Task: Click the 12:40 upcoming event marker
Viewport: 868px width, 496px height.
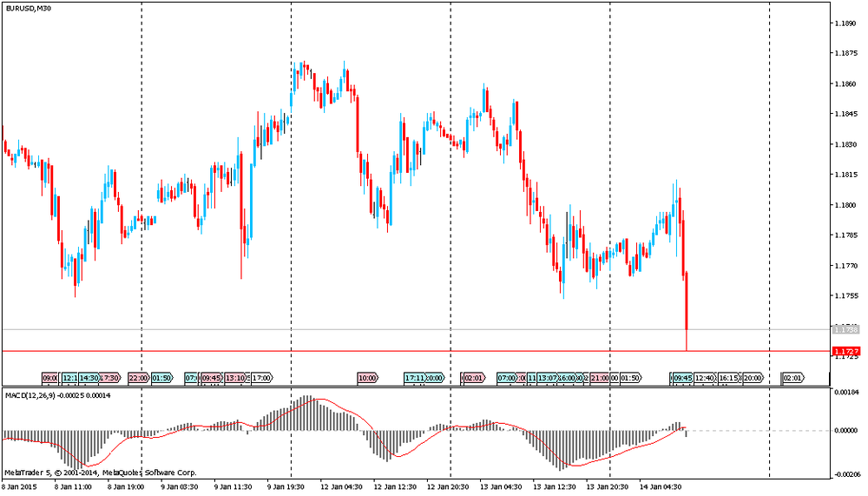Action: coord(705,378)
